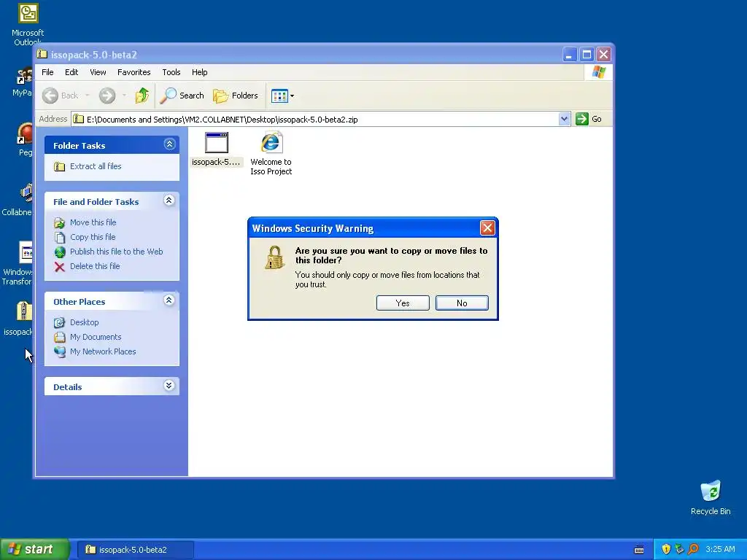Select the Peg desktop shortcut
Screen dimensions: 747x560
point(25,139)
